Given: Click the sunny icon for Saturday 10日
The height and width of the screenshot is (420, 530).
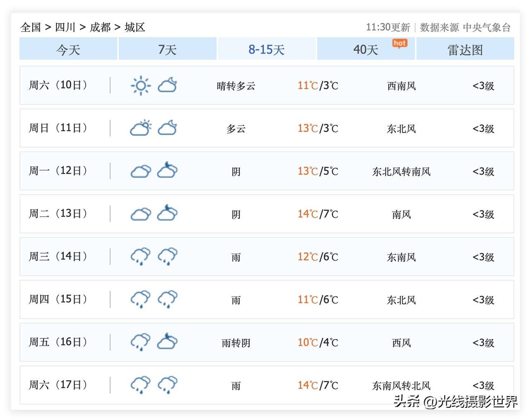Looking at the screenshot, I should tap(141, 86).
